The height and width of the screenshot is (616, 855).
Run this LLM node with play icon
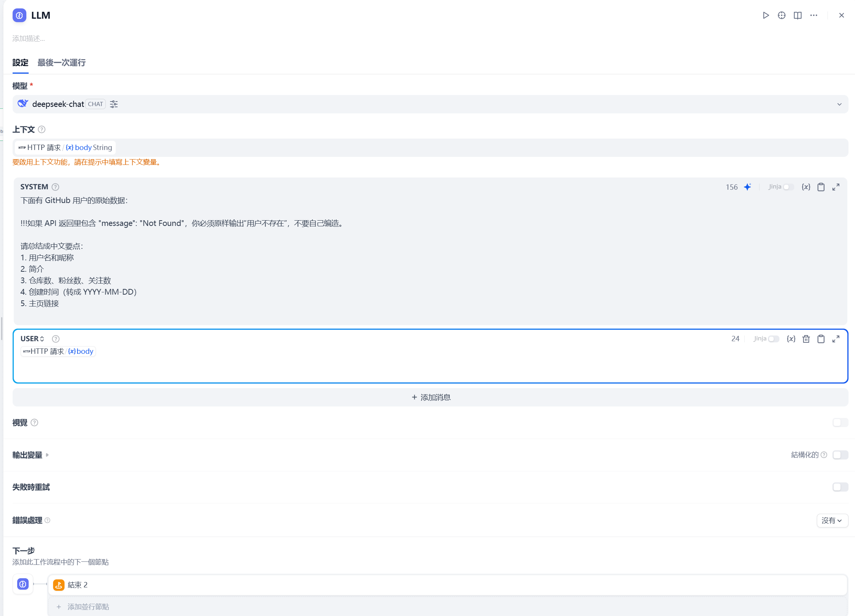(766, 15)
